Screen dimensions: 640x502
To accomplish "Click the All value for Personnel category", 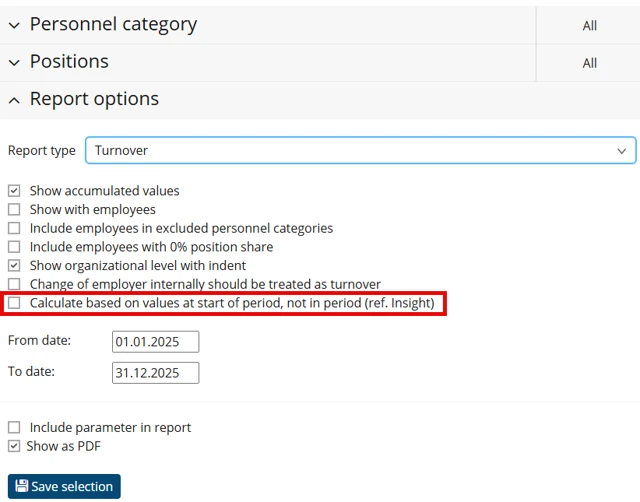I will 590,26.
